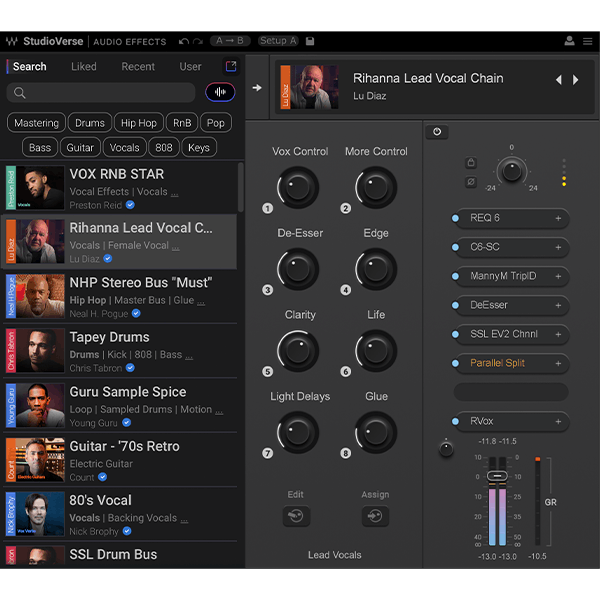600x600 pixels.
Task: Filter by Guitar tag
Action: point(80,147)
